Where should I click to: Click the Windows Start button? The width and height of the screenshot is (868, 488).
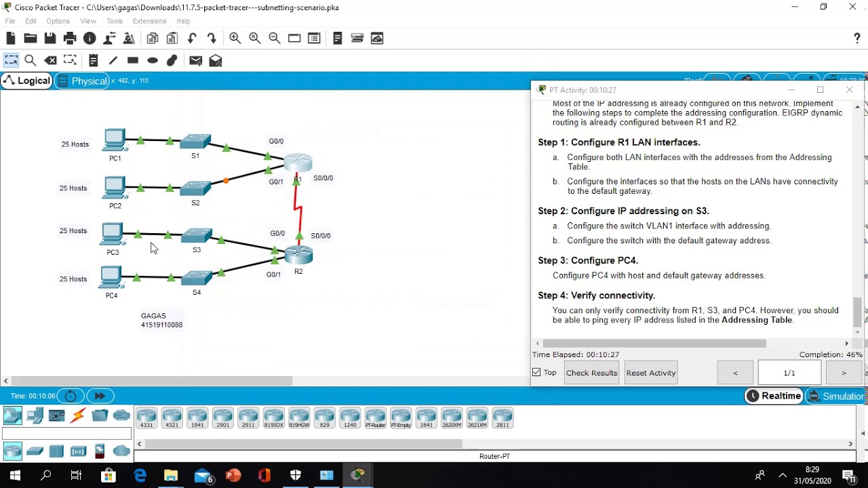[15, 475]
